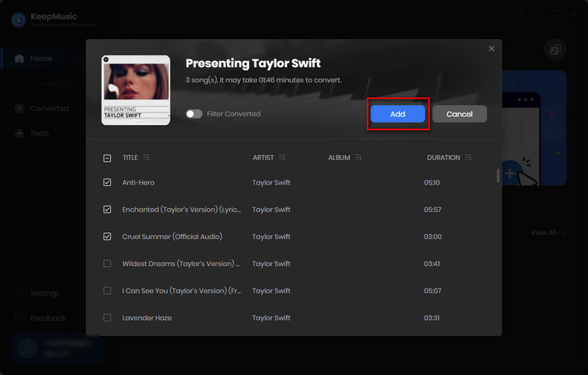Click the blue plus add icon
The image size is (588, 375).
tap(509, 174)
